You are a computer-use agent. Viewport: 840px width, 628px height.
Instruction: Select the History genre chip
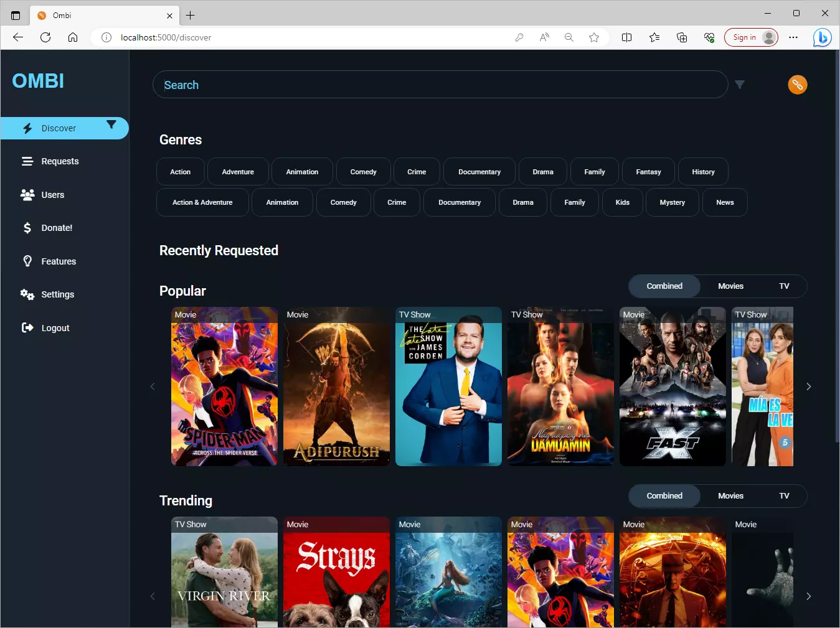703,172
